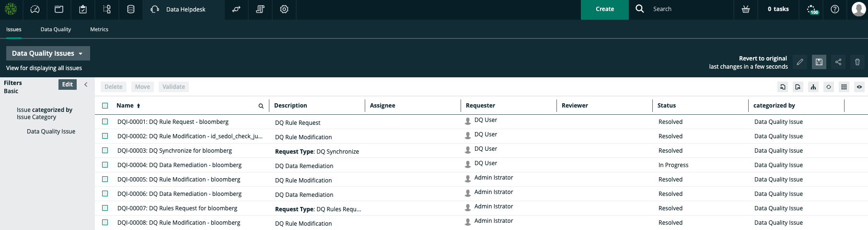Click the grid tiles view icon

pyautogui.click(x=844, y=87)
